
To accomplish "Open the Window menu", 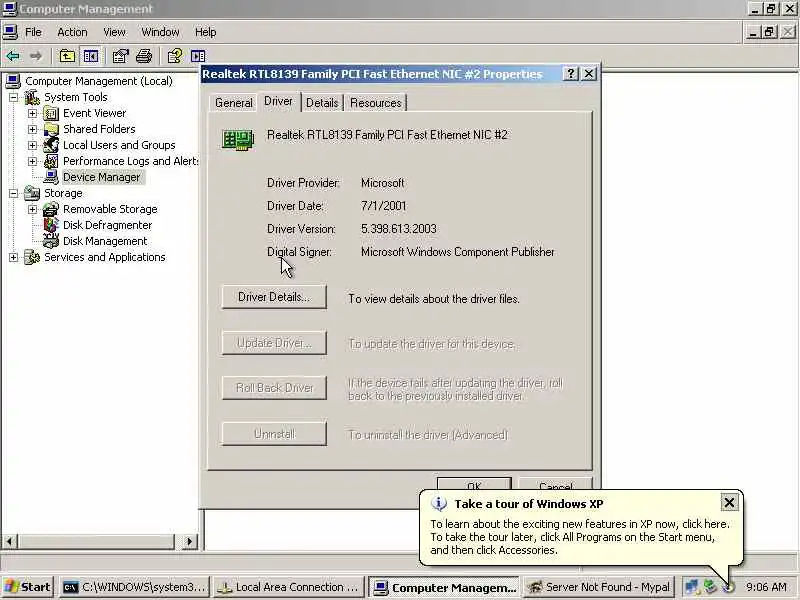I will coord(160,32).
